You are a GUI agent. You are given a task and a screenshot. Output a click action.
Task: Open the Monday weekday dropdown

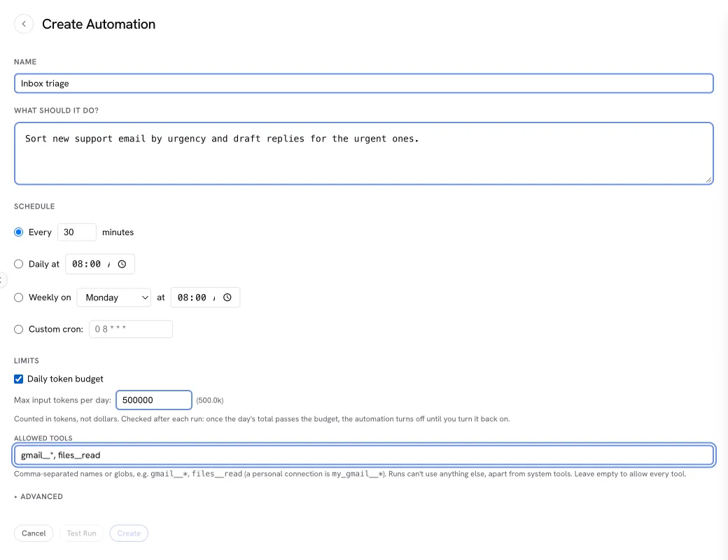[113, 297]
